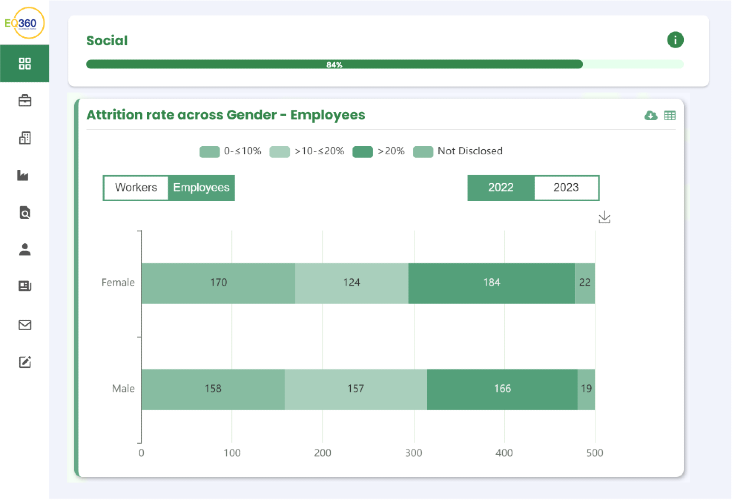Click the EQ360 logo
Image resolution: width=732 pixels, height=500 pixels.
pos(25,22)
